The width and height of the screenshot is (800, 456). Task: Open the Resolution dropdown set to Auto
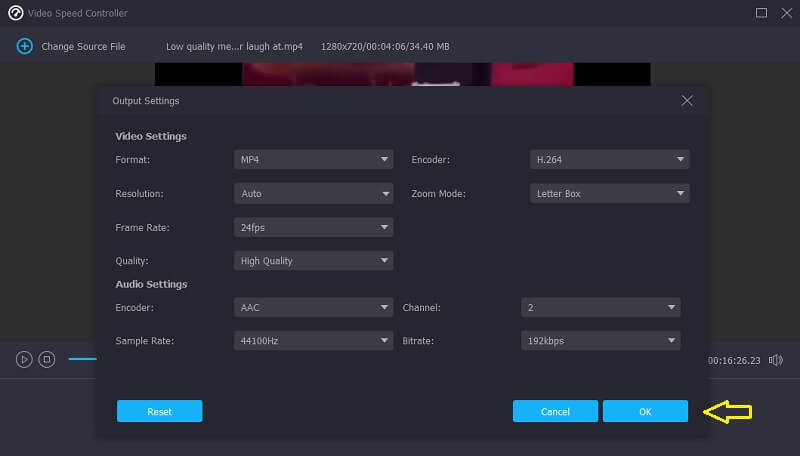coord(313,193)
